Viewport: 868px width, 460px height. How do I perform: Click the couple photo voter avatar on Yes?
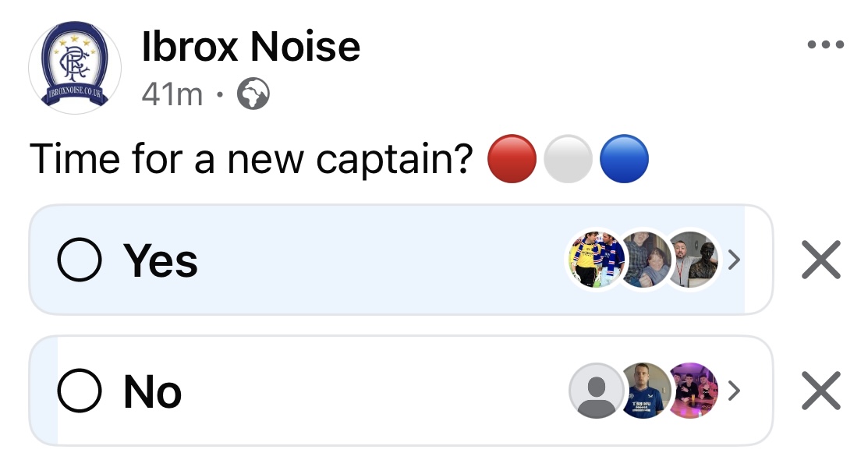643,260
